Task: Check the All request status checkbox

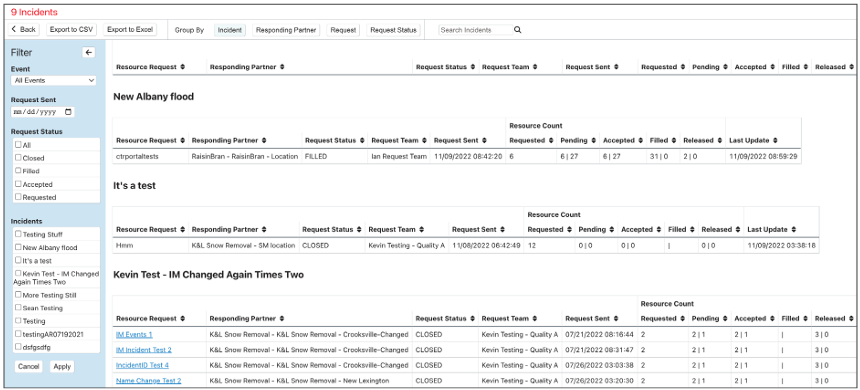Action: click(18, 145)
